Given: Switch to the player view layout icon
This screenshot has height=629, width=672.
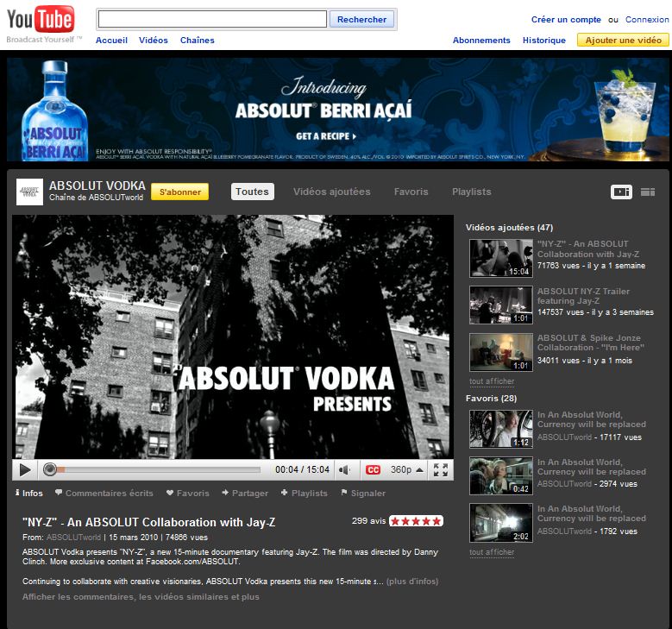Looking at the screenshot, I should pos(621,192).
